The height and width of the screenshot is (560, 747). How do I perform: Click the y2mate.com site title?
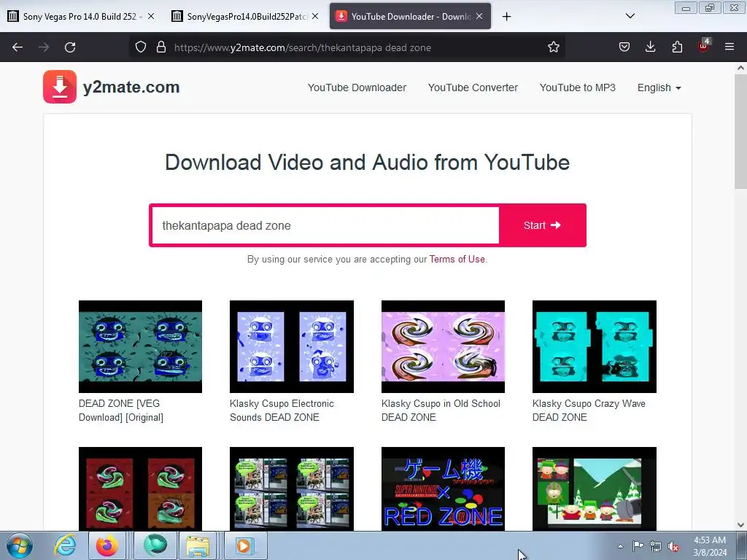[131, 87]
